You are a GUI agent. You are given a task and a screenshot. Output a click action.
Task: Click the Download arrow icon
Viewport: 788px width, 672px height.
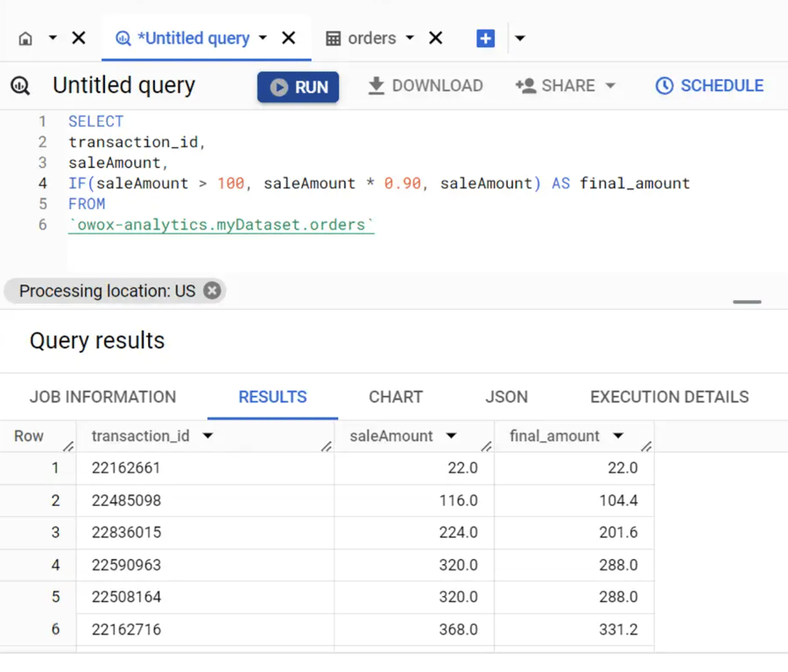click(x=376, y=86)
